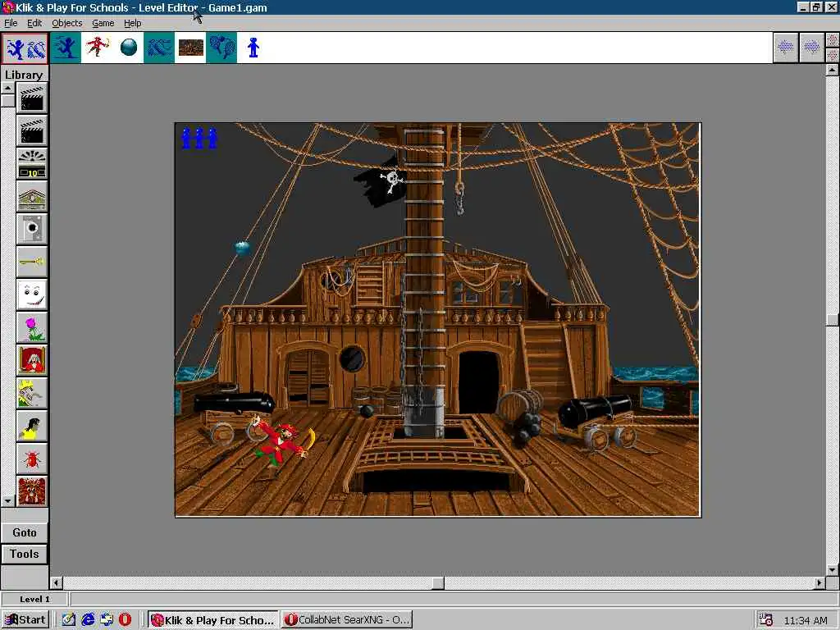This screenshot has height=630, width=840.
Task: Open the Help menu
Action: (x=132, y=23)
